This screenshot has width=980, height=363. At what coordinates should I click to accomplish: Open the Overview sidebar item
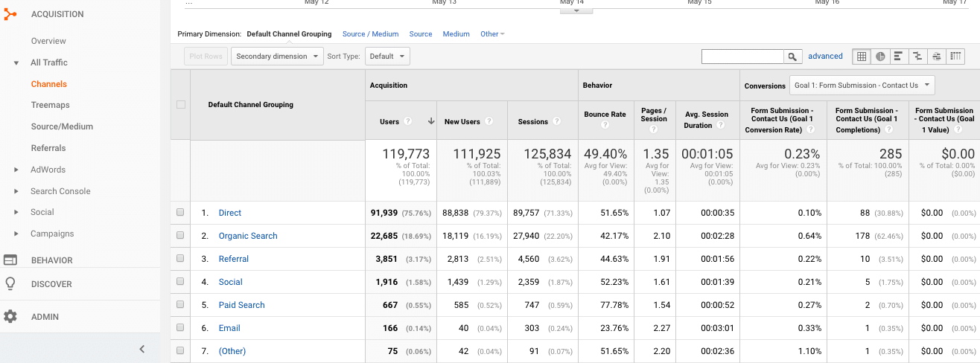(x=48, y=41)
